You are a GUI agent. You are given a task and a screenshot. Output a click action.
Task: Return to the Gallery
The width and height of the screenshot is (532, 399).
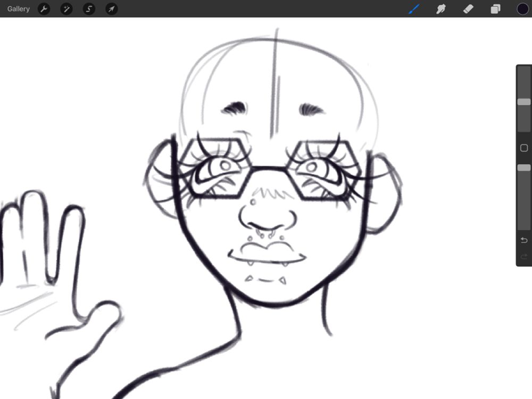tap(18, 9)
